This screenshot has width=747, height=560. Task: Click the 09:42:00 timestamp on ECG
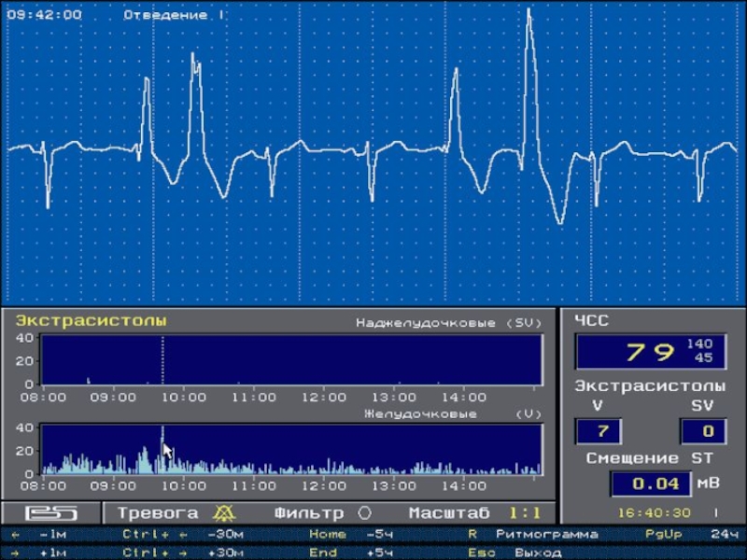[44, 15]
